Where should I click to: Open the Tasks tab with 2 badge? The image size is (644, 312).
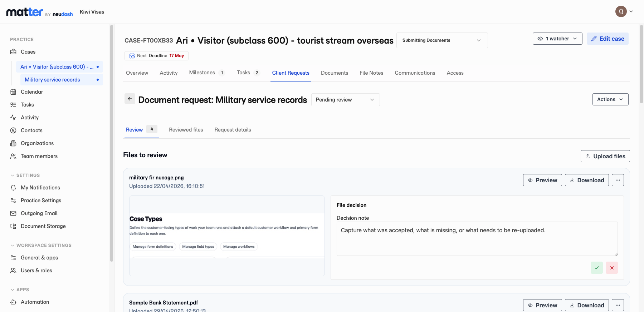pos(248,73)
